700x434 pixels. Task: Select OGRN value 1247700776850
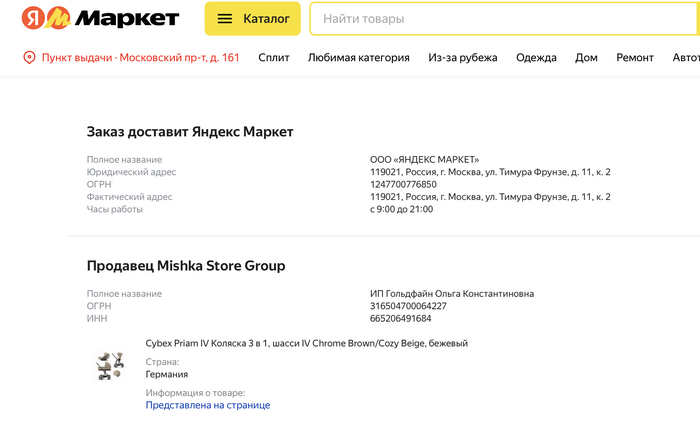pos(403,184)
